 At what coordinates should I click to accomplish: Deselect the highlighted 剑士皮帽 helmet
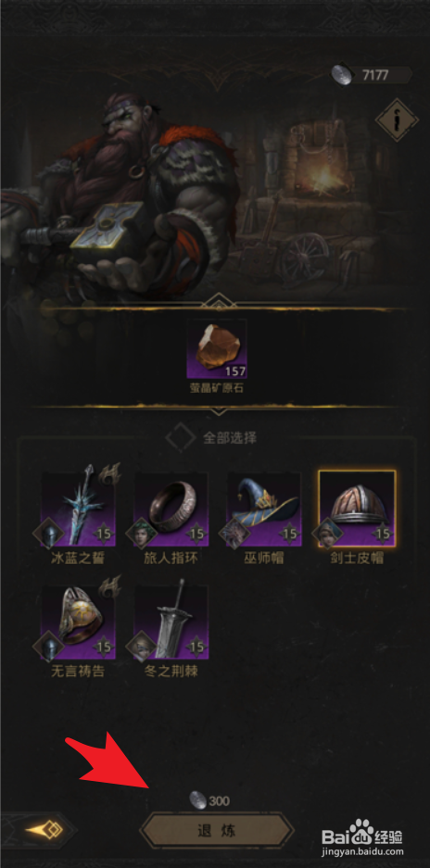click(x=357, y=509)
